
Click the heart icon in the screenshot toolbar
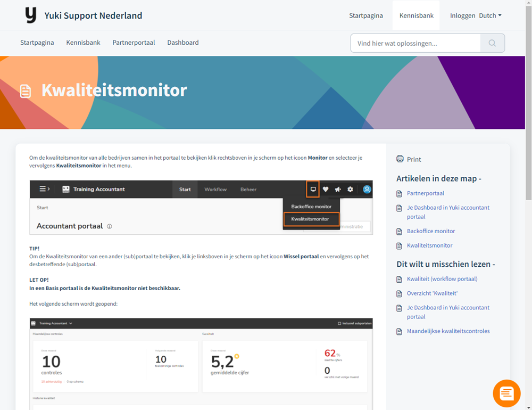point(326,189)
